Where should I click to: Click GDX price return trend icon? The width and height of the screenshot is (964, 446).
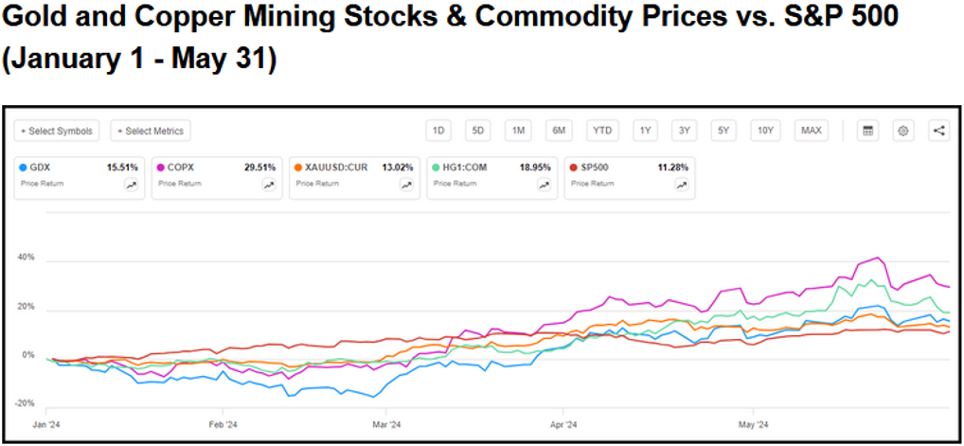click(130, 185)
